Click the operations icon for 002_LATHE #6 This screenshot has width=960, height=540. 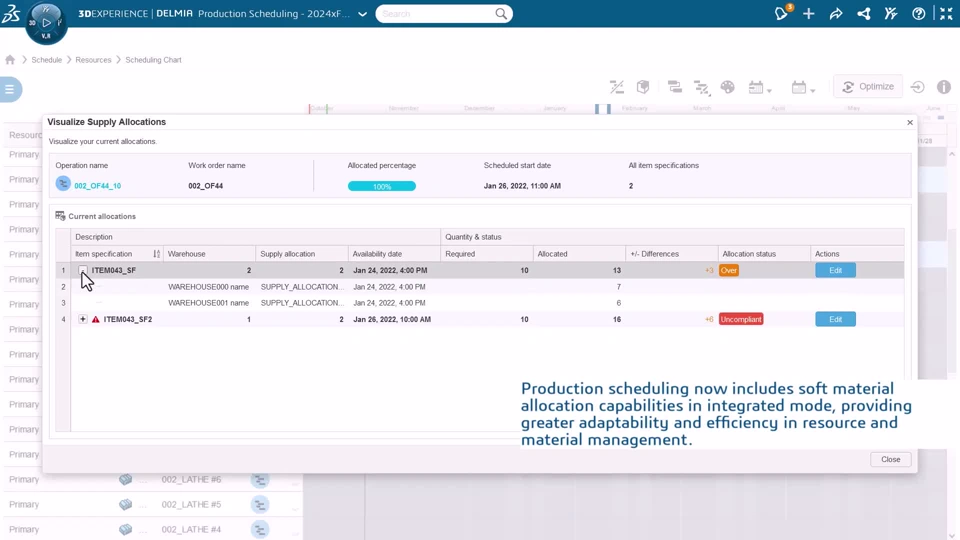[x=260, y=479]
